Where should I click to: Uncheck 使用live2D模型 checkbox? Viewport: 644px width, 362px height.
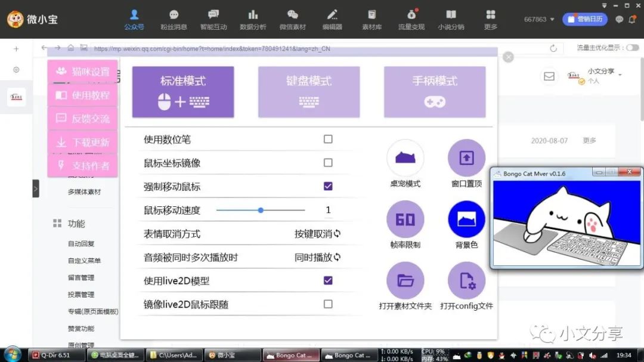(x=328, y=281)
